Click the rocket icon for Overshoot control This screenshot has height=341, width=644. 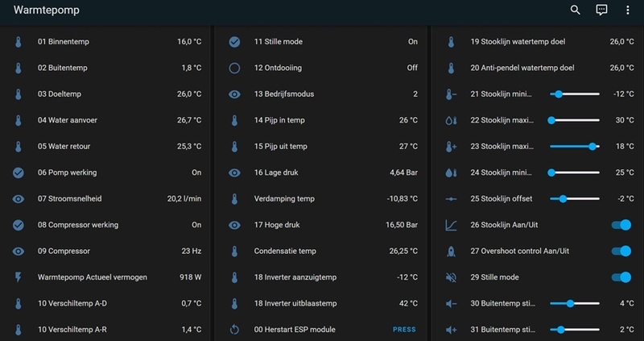pos(451,252)
